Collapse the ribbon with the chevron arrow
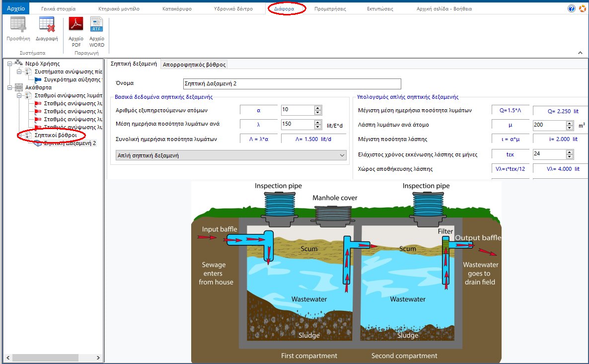 580,53
